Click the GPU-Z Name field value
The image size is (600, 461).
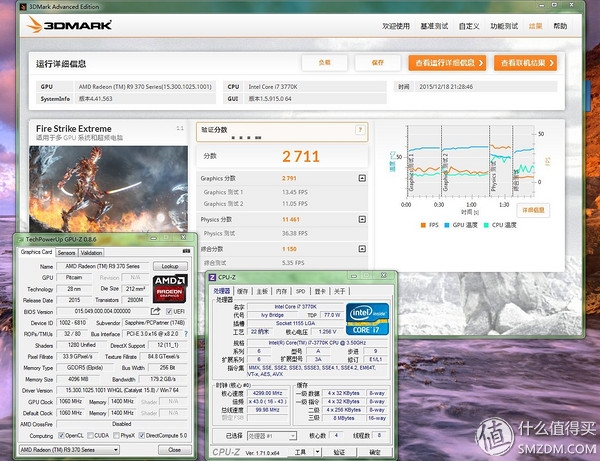click(103, 266)
